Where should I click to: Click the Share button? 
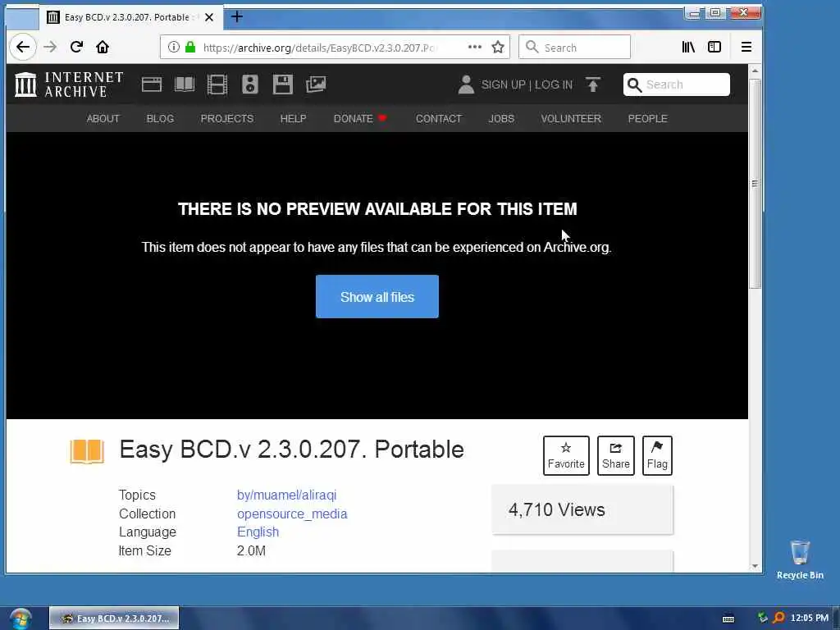point(616,456)
